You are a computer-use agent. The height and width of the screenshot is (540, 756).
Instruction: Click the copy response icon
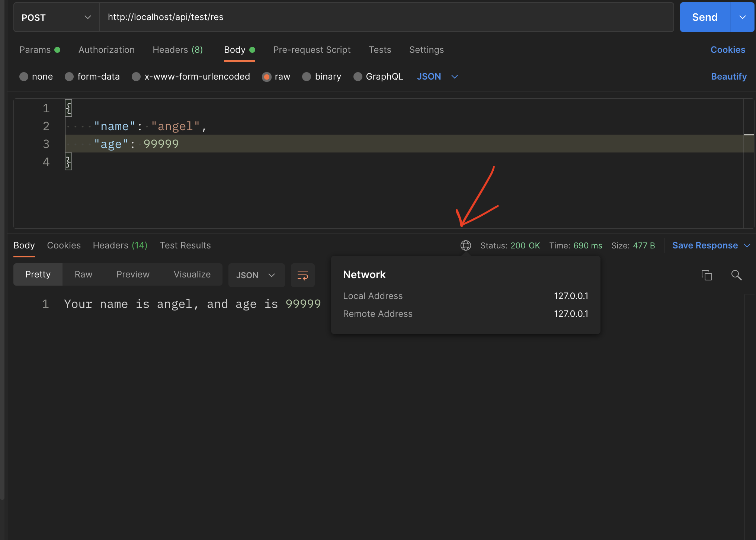pos(707,275)
